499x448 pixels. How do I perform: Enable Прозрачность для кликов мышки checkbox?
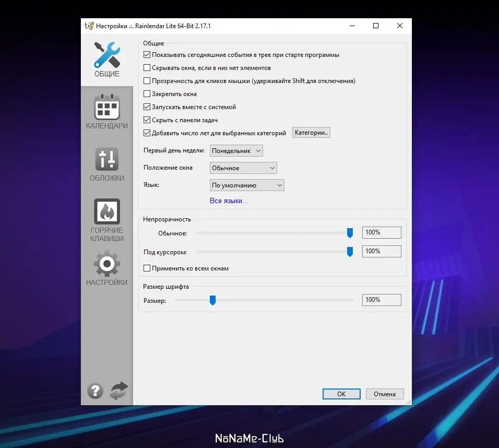pos(147,81)
